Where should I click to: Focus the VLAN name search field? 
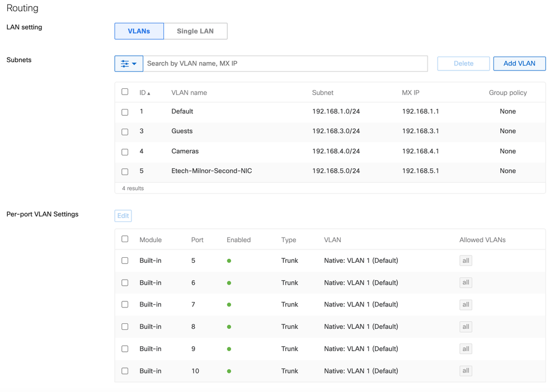coord(285,64)
